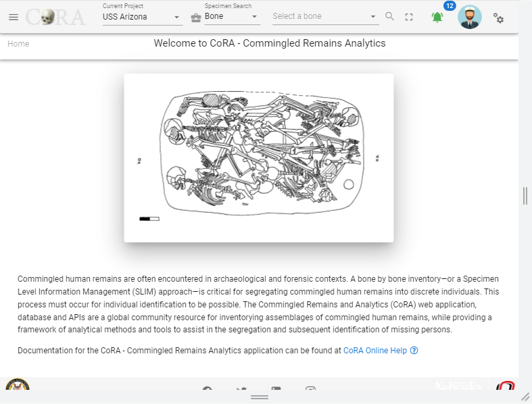Open the settings gears icon

point(498,18)
